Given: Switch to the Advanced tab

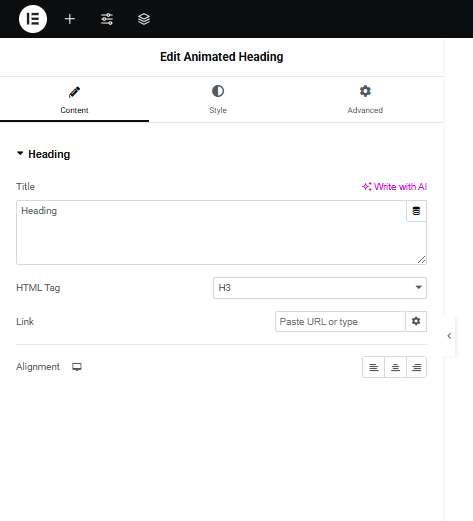Looking at the screenshot, I should coord(365,99).
